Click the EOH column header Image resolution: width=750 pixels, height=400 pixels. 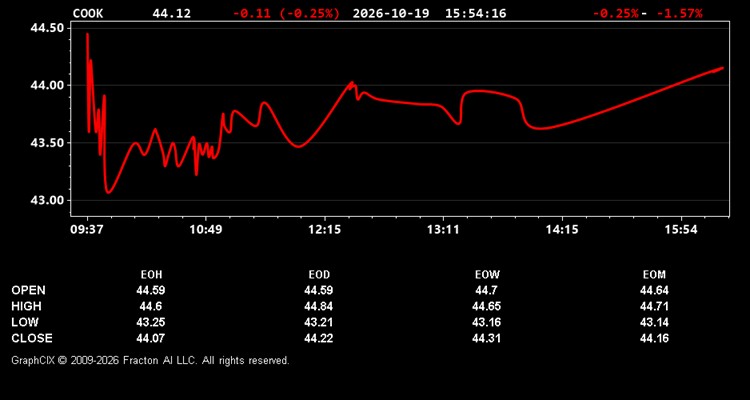tap(151, 275)
